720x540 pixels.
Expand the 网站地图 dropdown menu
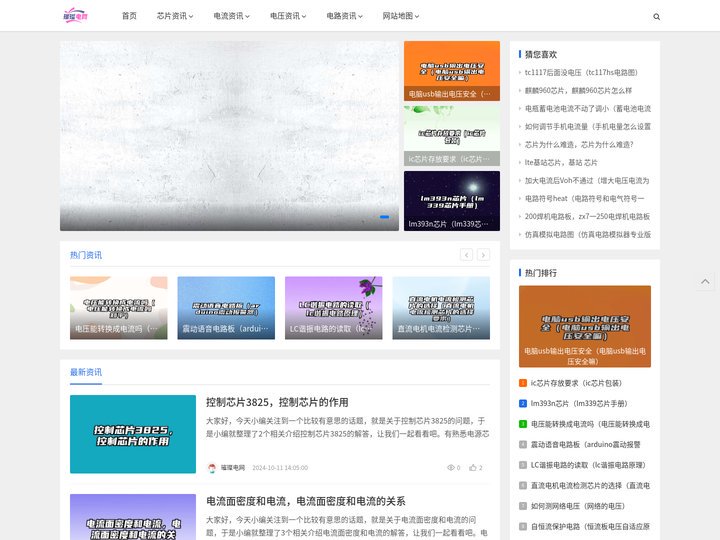(x=400, y=16)
